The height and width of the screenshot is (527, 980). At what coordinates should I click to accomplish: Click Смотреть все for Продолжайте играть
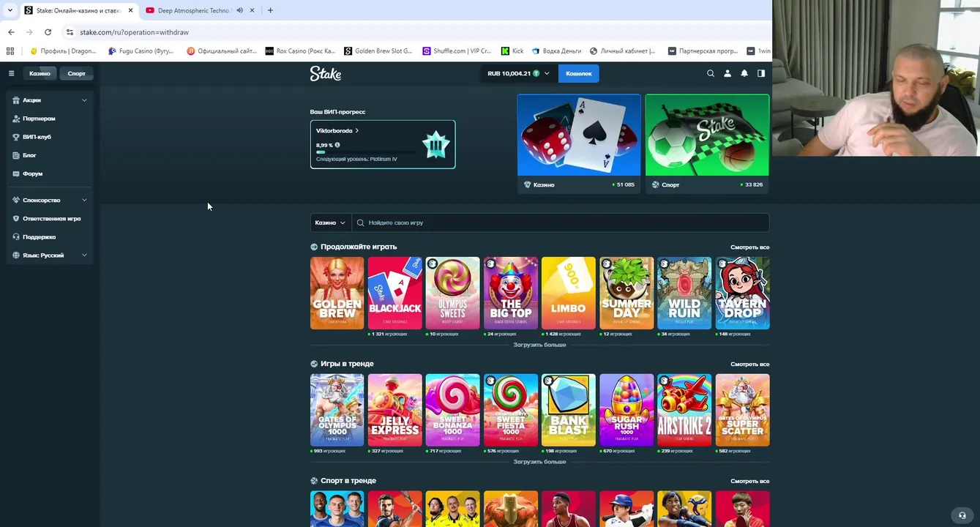click(749, 247)
